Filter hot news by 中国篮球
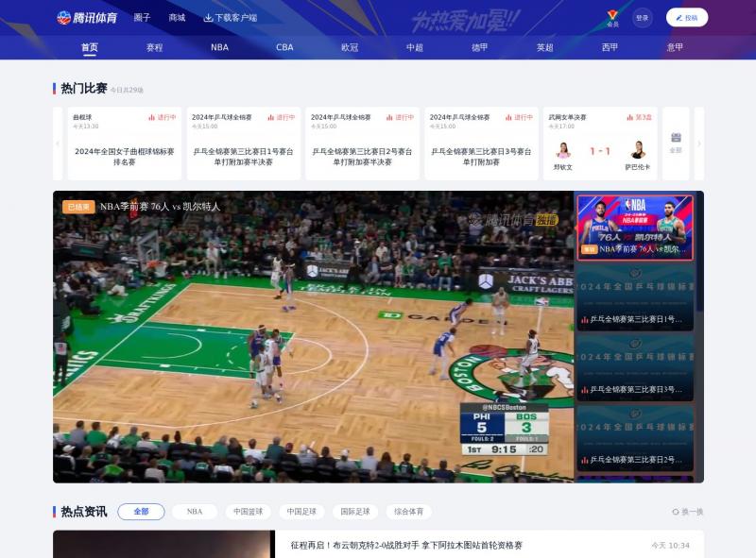756x558 pixels. [249, 511]
